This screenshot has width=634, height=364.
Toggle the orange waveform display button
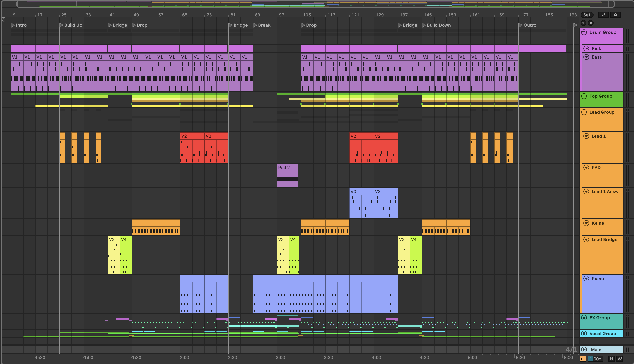(583, 359)
